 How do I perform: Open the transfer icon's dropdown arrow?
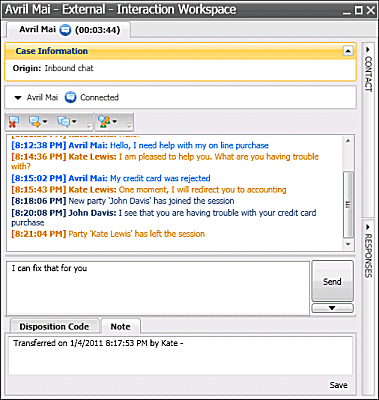click(45, 122)
